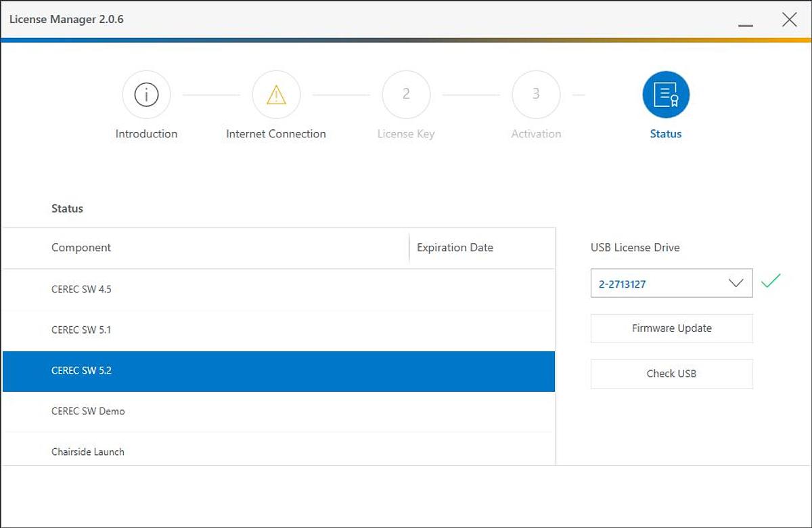Minimize the License Manager window
This screenshot has width=812, height=528.
[746, 20]
